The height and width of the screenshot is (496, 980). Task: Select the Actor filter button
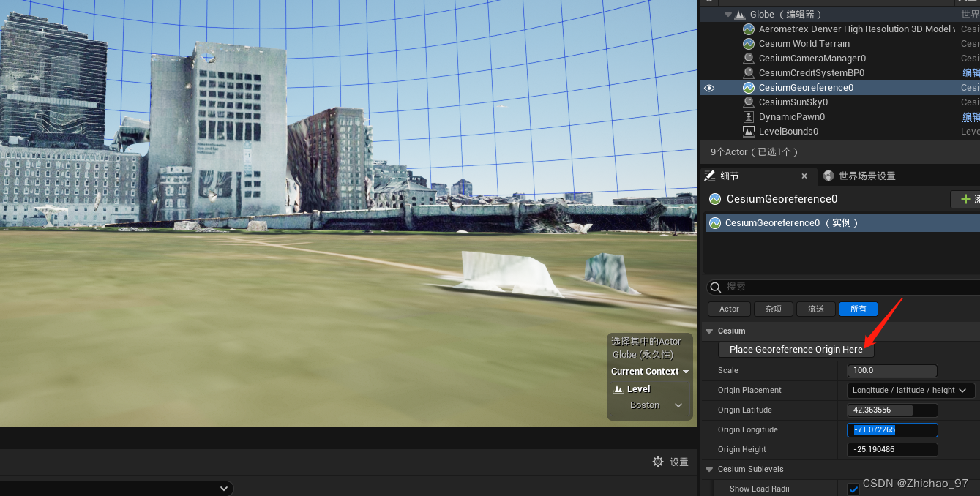(729, 309)
